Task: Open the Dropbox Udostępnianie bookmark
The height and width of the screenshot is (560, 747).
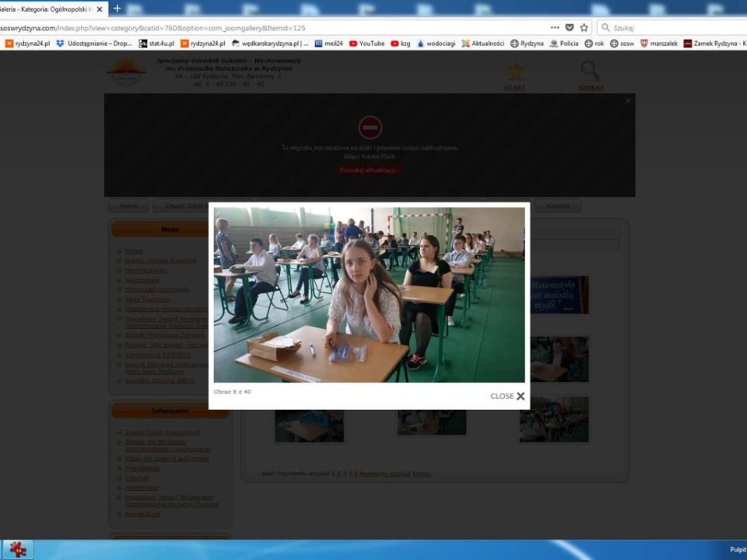Action: pyautogui.click(x=94, y=44)
